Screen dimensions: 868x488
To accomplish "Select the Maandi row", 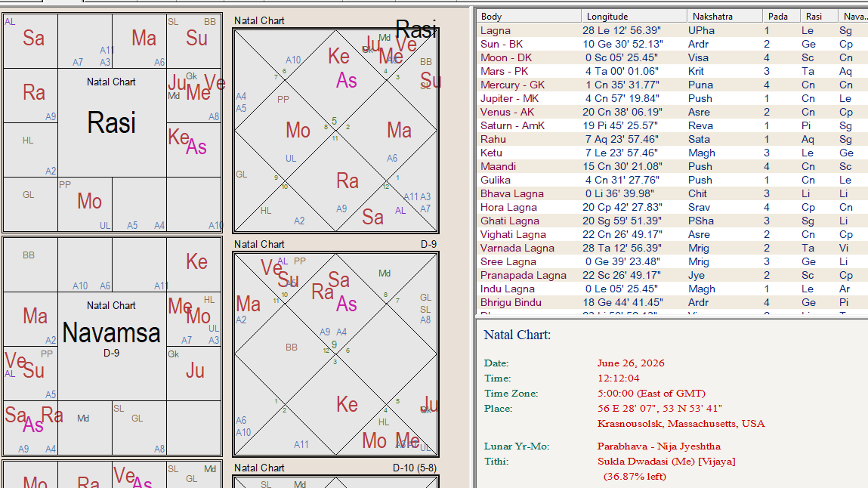I will click(x=672, y=166).
